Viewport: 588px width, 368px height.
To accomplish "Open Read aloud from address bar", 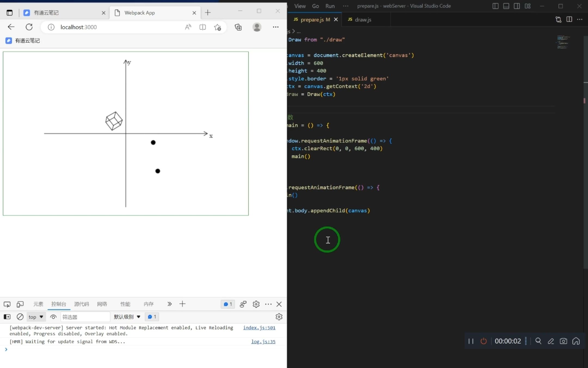I will 188,27.
